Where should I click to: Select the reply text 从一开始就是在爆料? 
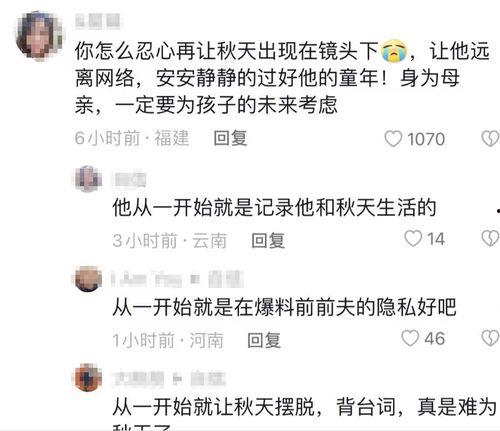click(x=284, y=307)
